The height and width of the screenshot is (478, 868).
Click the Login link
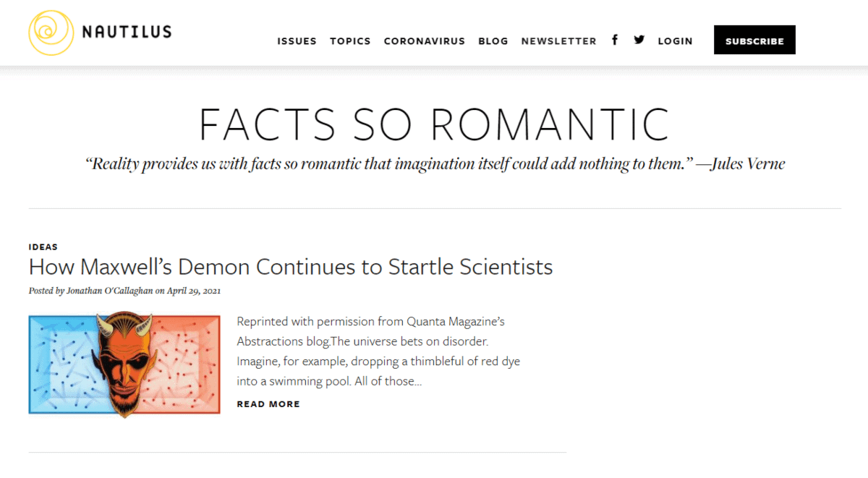point(675,41)
